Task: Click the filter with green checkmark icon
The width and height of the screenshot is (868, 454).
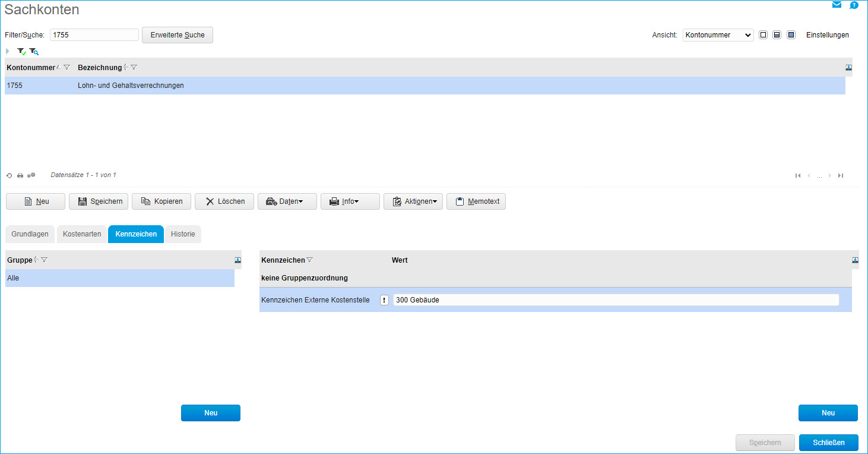Action: coord(21,52)
